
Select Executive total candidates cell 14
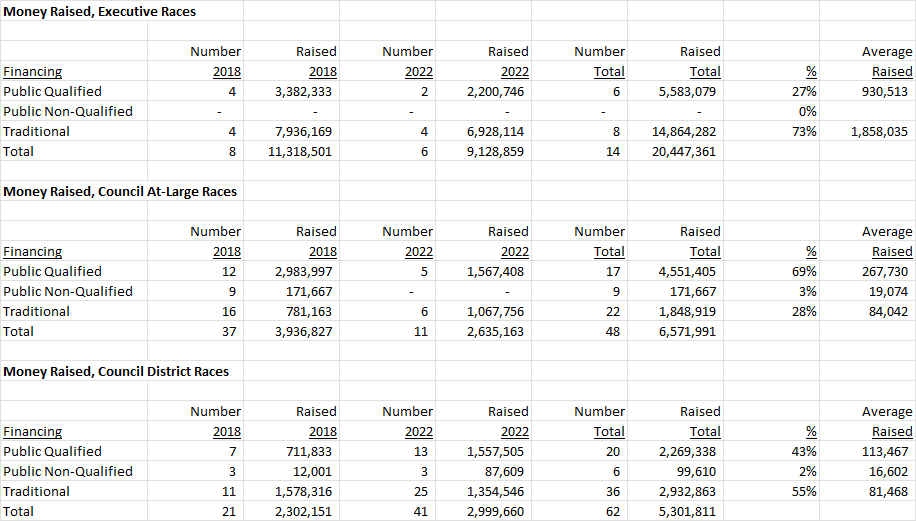[613, 152]
